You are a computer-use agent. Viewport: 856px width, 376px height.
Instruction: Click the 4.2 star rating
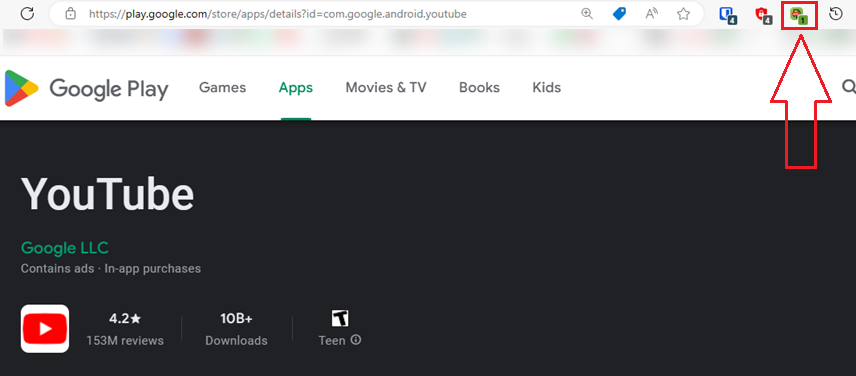(x=125, y=318)
